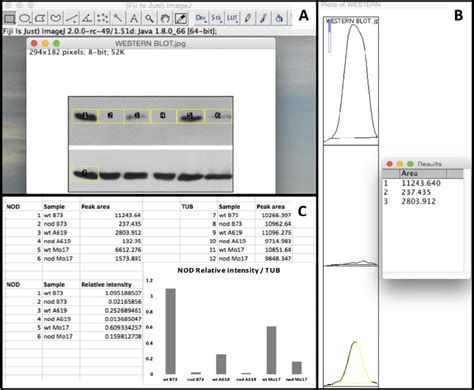
Task: Click the ImageJ status bar version text
Action: (x=110, y=31)
